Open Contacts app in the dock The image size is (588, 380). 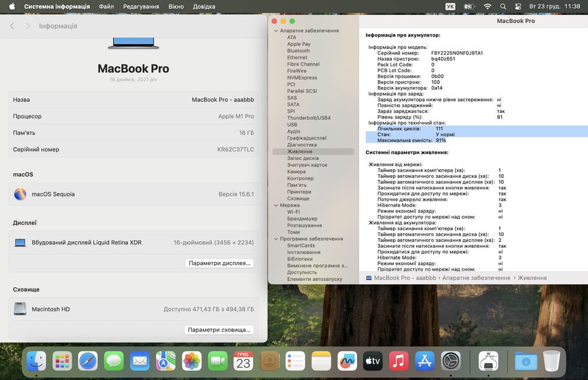pyautogui.click(x=269, y=361)
